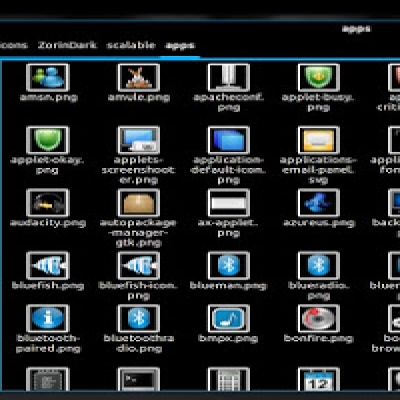Click the apacheconf.png thumbnail icon
The height and width of the screenshot is (400, 400).
pos(229,77)
